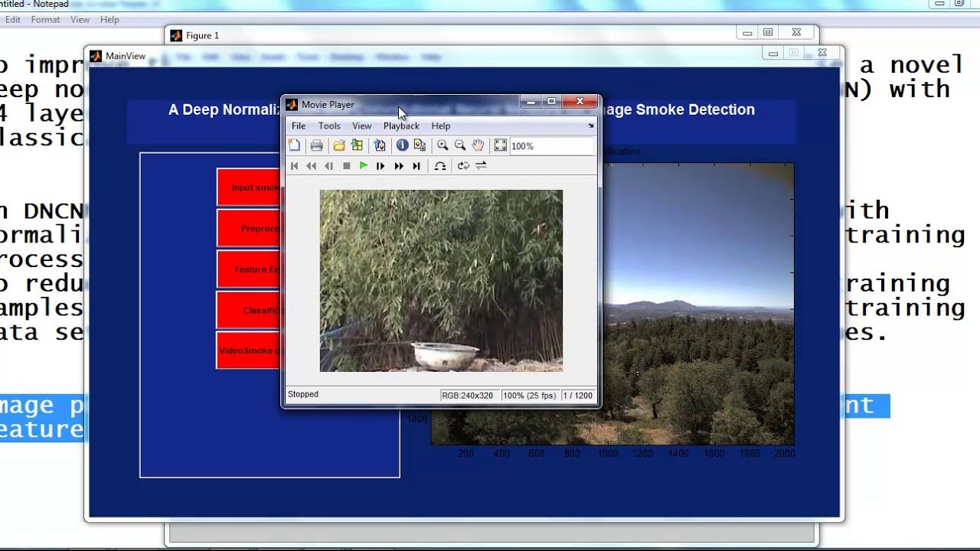Click the bamboo video frame in Movie Player

441,281
